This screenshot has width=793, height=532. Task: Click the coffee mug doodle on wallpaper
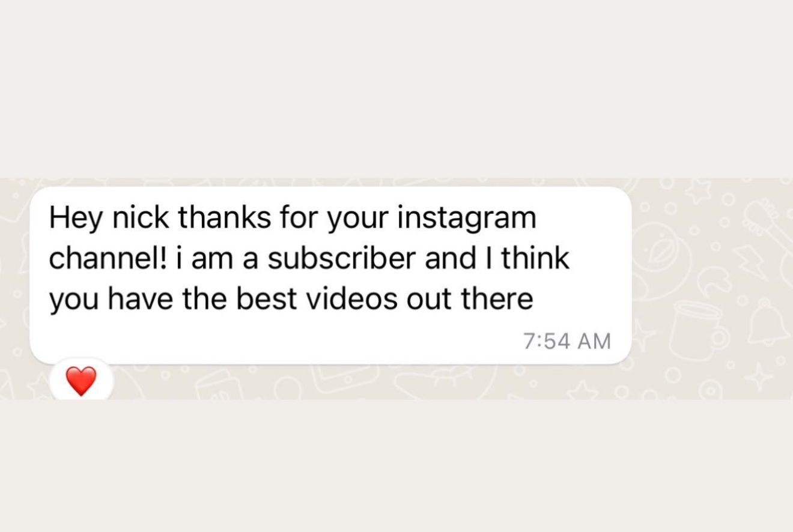point(696,330)
